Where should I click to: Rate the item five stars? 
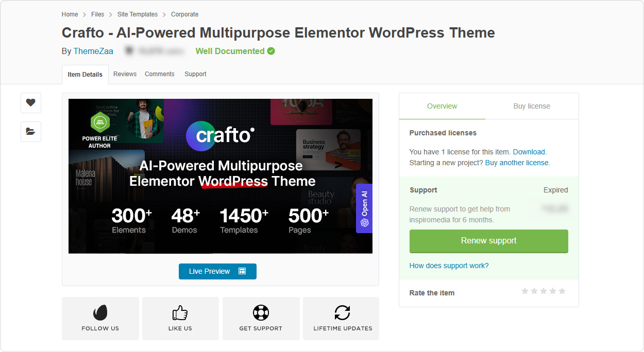point(562,291)
